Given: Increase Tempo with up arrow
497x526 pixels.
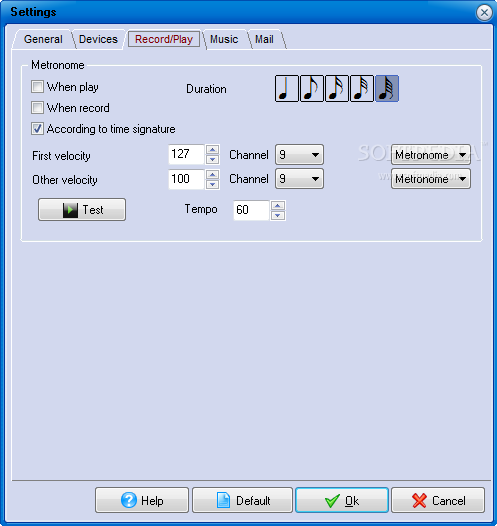Looking at the screenshot, I should [x=278, y=205].
